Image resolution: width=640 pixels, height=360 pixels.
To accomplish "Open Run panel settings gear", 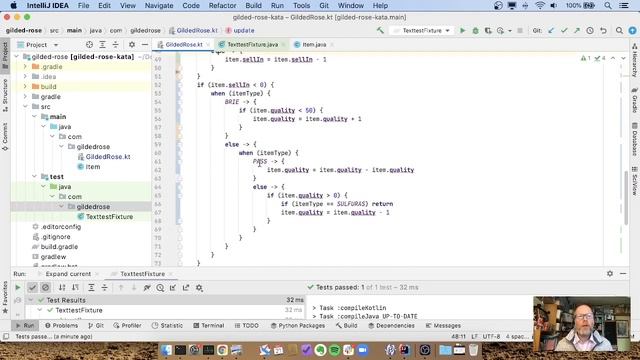I will point(610,274).
